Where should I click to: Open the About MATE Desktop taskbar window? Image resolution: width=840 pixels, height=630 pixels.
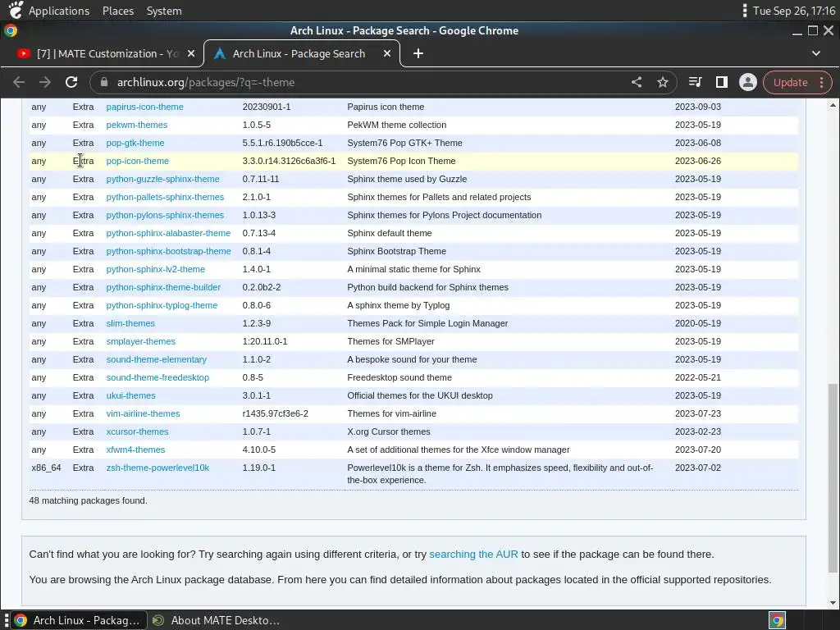[217, 620]
